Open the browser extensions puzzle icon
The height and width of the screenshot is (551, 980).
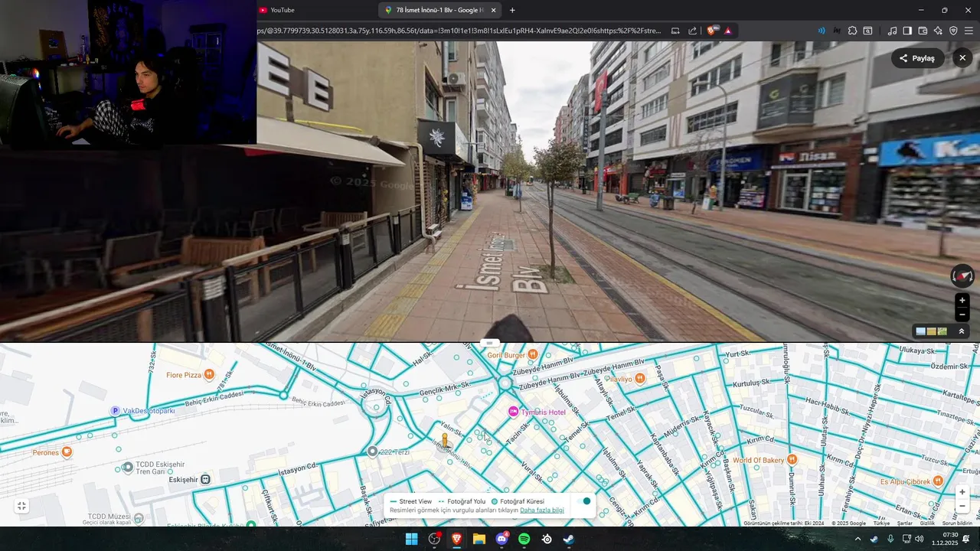(x=852, y=31)
